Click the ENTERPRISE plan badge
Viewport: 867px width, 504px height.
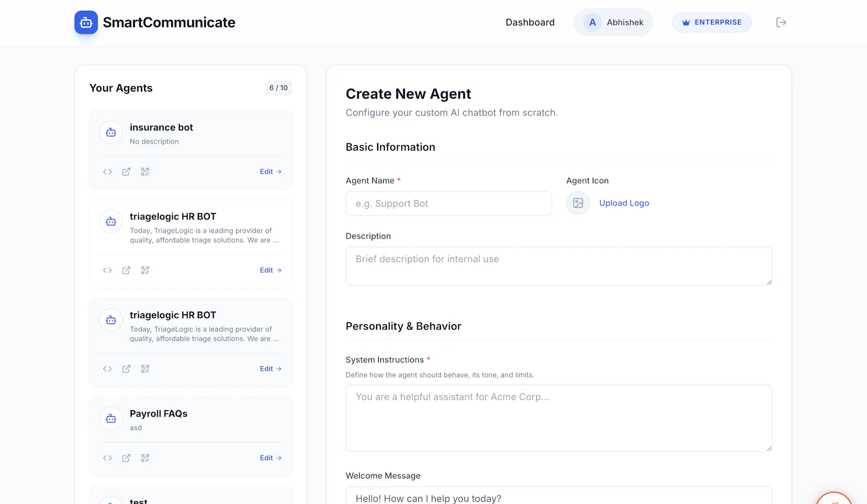(x=711, y=22)
